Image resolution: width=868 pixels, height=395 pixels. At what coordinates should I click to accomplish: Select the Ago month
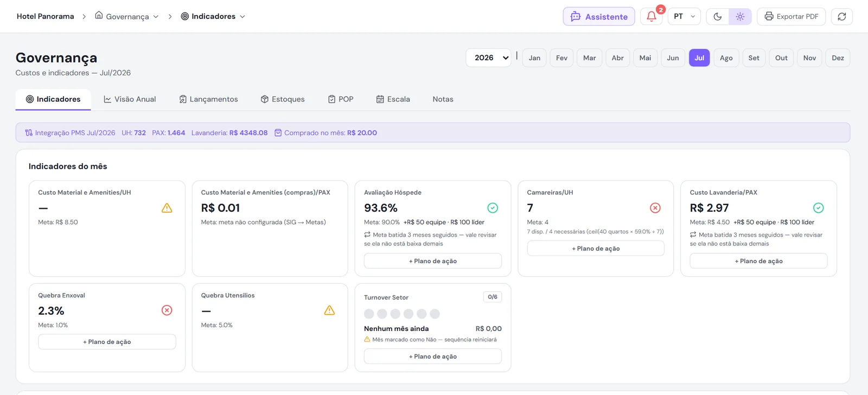[x=726, y=58]
